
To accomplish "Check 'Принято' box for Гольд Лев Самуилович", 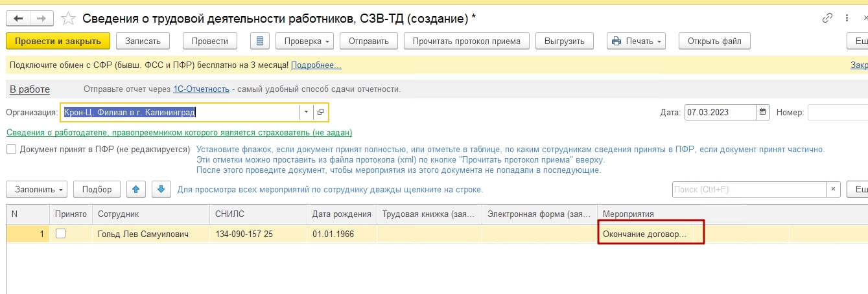I will click(x=61, y=234).
